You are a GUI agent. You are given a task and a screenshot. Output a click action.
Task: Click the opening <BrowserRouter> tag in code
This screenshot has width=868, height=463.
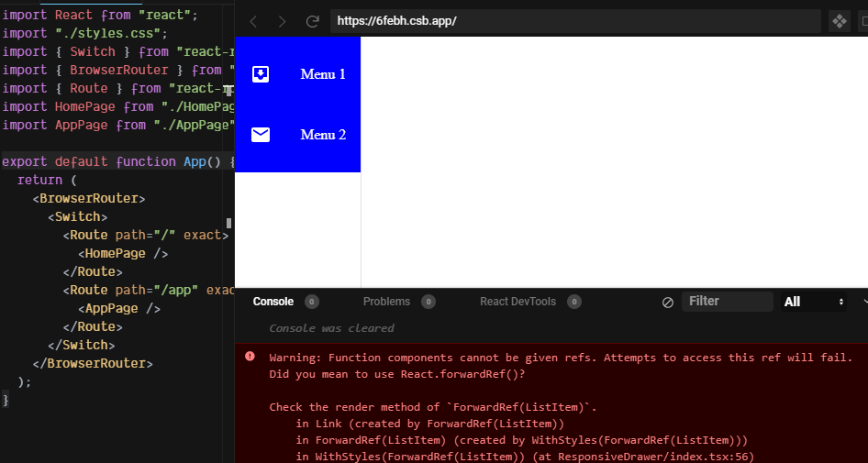89,198
